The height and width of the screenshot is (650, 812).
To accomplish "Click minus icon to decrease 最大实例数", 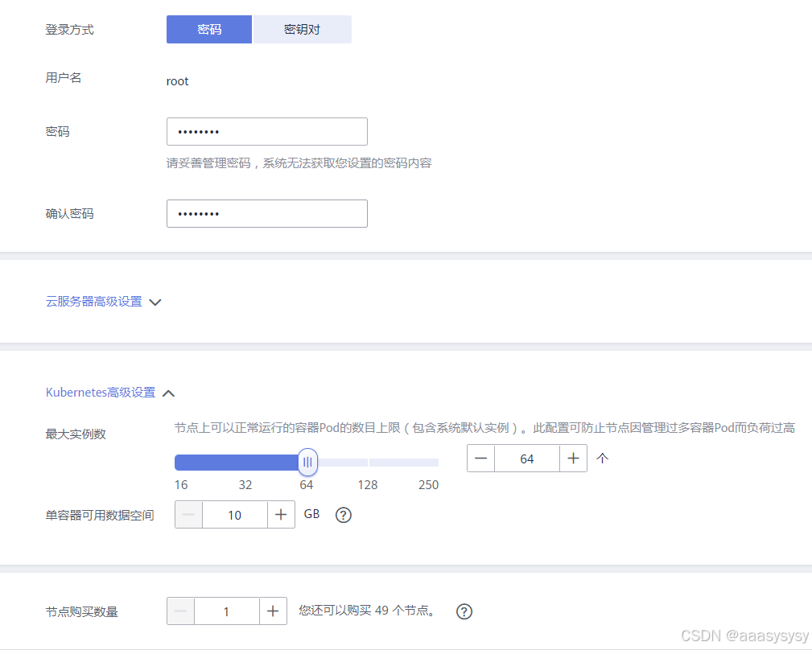I will pyautogui.click(x=481, y=458).
